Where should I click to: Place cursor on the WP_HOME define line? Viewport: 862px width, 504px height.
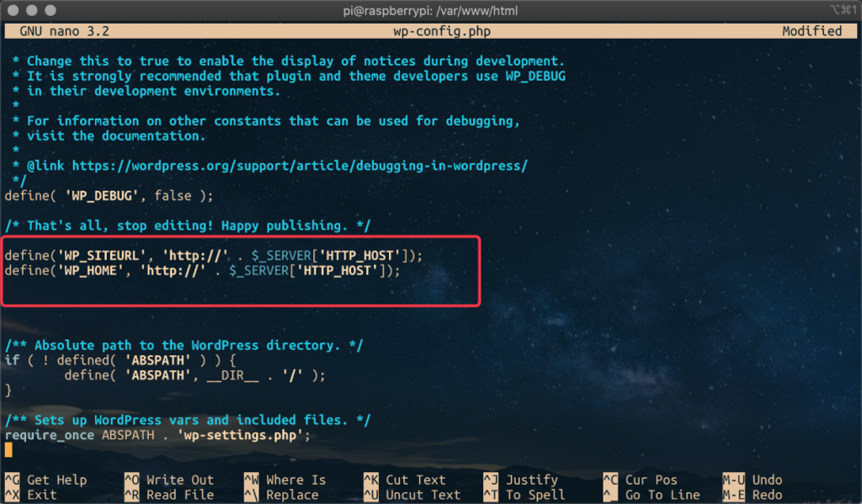click(x=202, y=270)
